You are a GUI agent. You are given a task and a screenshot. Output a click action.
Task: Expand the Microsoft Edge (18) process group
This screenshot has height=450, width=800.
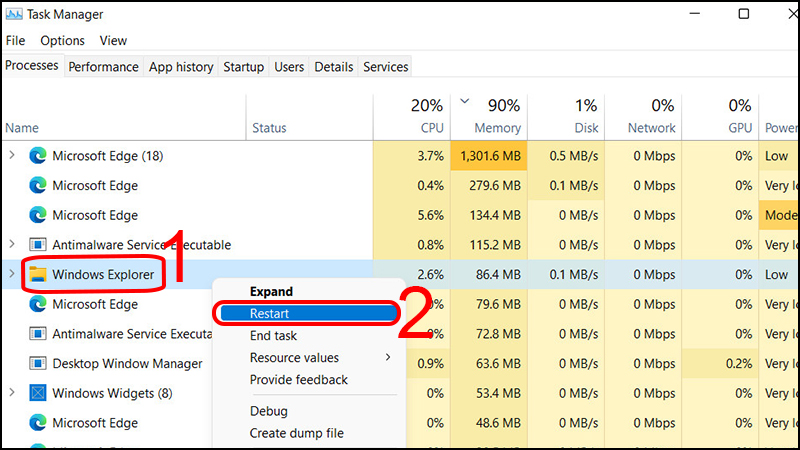12,155
